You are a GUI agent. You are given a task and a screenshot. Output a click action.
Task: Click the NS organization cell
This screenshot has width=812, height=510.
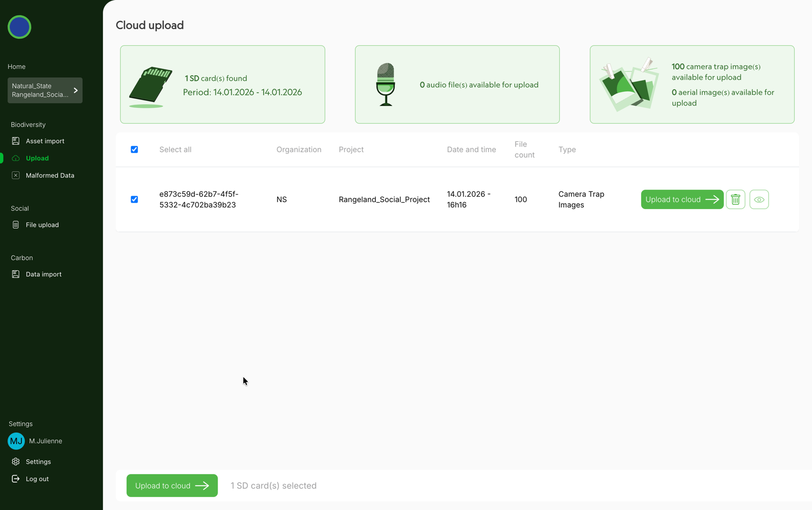click(x=281, y=199)
